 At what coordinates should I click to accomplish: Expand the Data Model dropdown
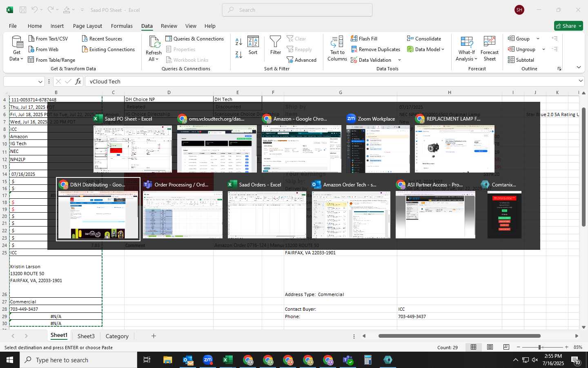coord(443,49)
